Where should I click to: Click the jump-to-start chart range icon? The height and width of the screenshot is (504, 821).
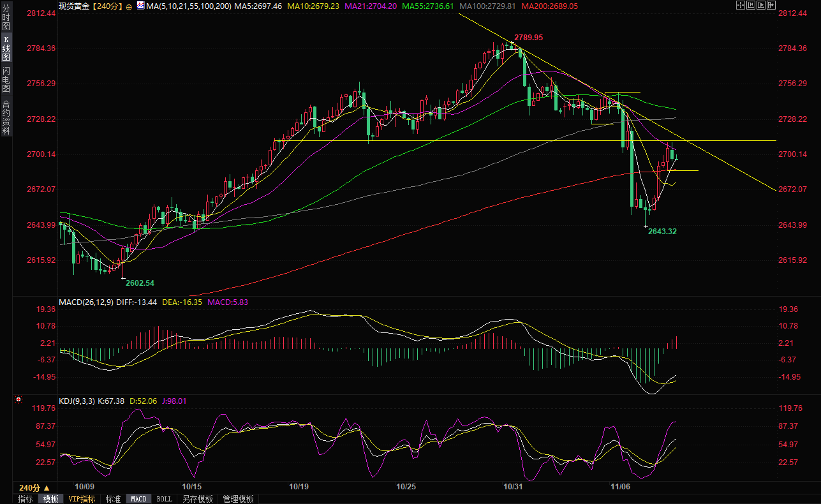[751, 5]
